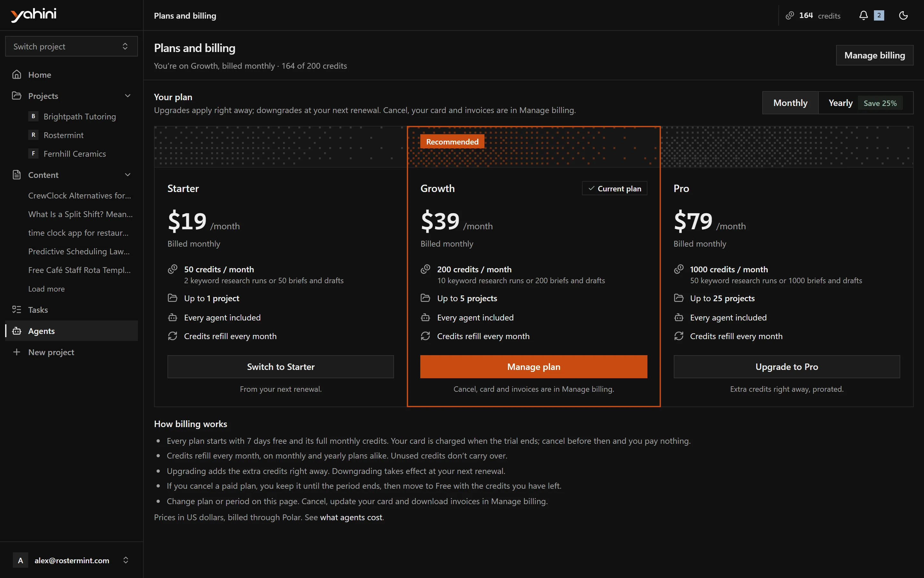
Task: Open Agents in sidebar
Action: [72, 331]
